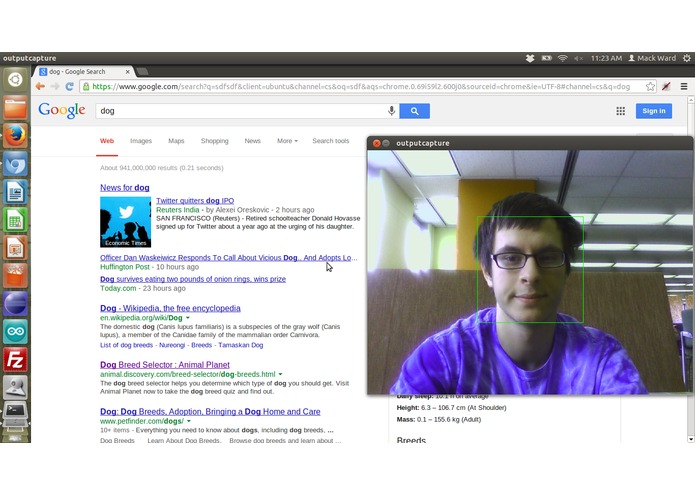Open Dog Breed Selector Animal Planet result
The height and width of the screenshot is (494, 695).
[165, 365]
